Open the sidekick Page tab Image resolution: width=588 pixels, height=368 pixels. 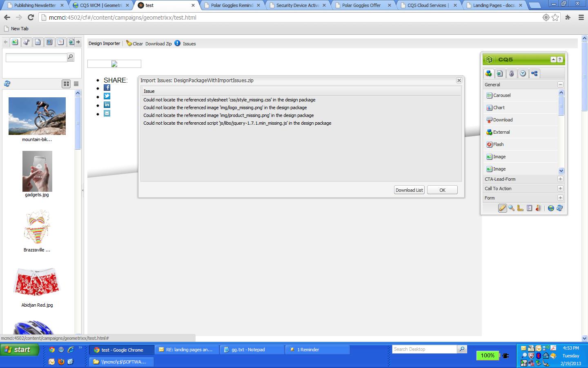click(x=500, y=74)
